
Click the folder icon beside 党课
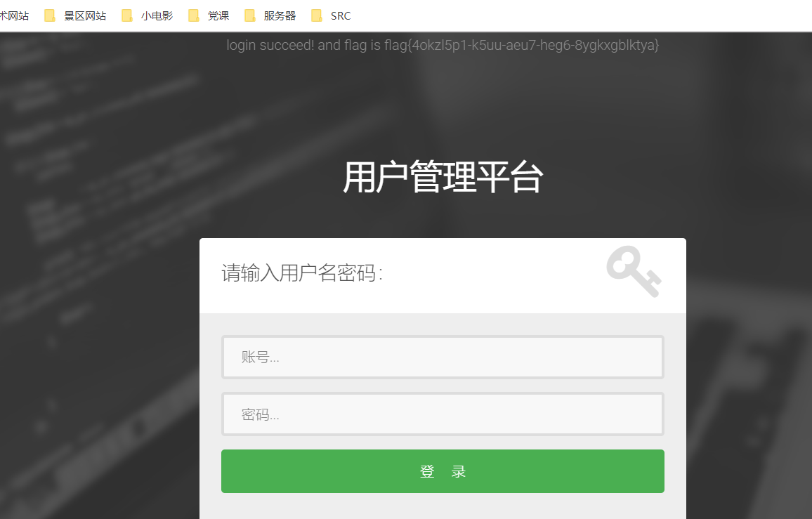click(x=194, y=15)
